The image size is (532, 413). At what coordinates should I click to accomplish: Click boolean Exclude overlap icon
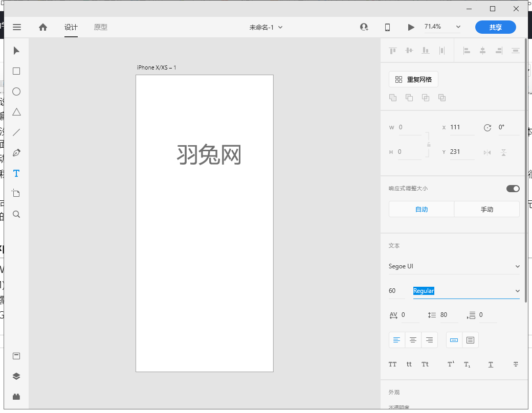pos(442,98)
